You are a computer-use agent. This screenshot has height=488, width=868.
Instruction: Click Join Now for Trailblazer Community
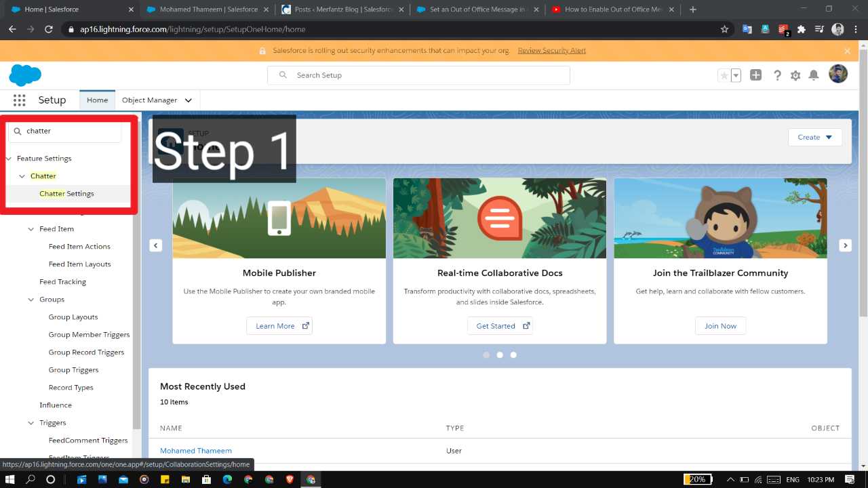click(720, 326)
